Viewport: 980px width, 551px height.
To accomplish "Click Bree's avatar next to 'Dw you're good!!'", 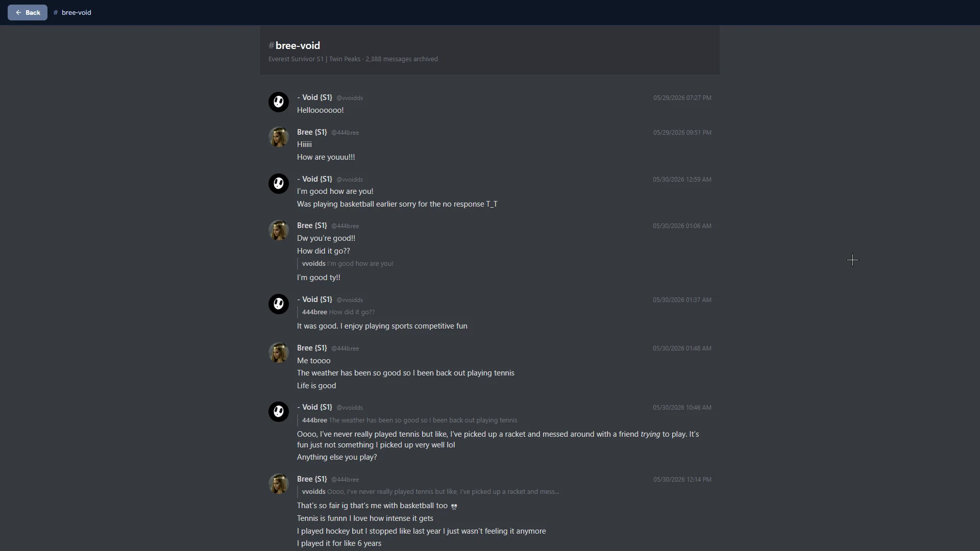I will coord(279,230).
